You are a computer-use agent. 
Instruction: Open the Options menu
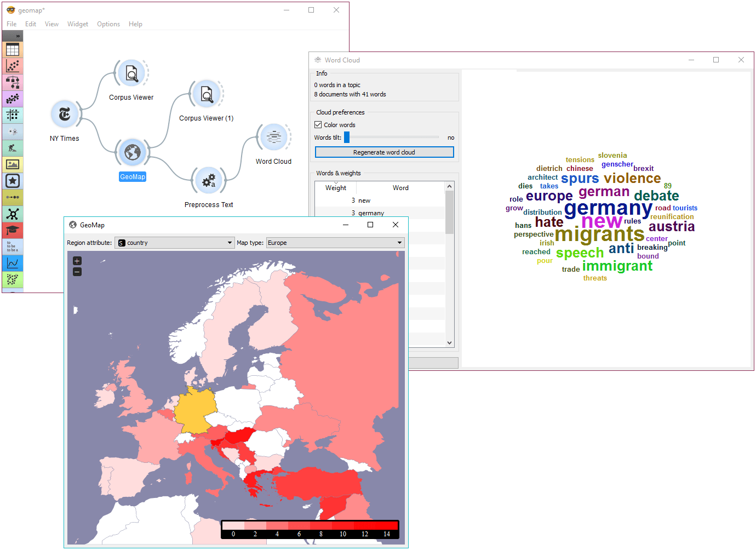[x=108, y=24]
